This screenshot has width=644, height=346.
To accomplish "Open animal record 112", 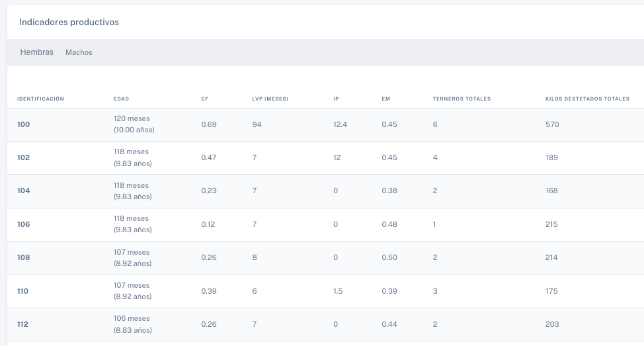I will tap(22, 324).
